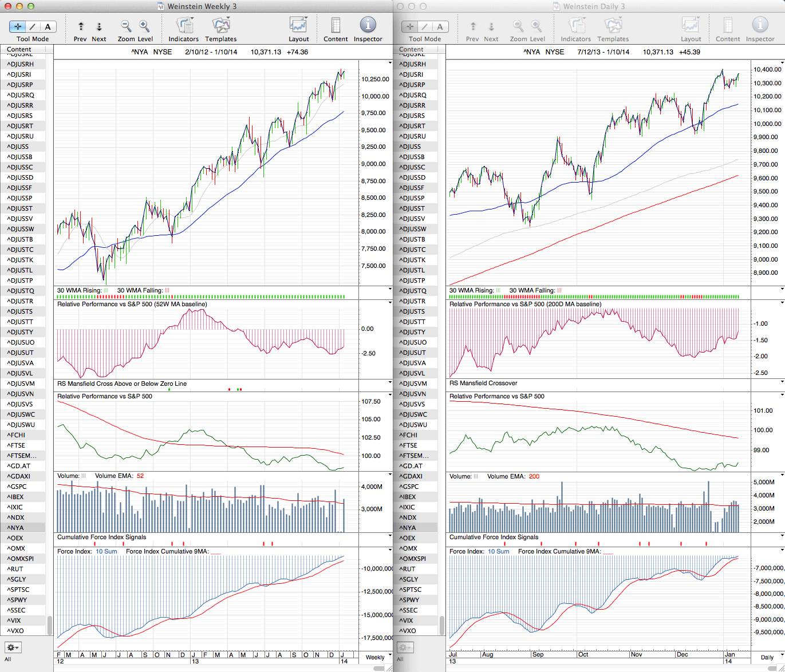Open the Inspector in Weinstein Weekly window
The height and width of the screenshot is (672, 785).
point(368,26)
